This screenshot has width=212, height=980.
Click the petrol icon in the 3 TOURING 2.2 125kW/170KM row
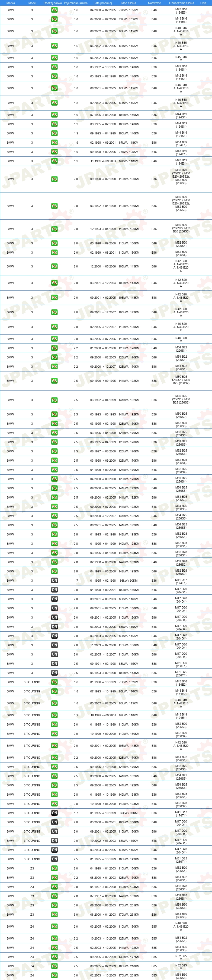pyautogui.click(x=54, y=757)
